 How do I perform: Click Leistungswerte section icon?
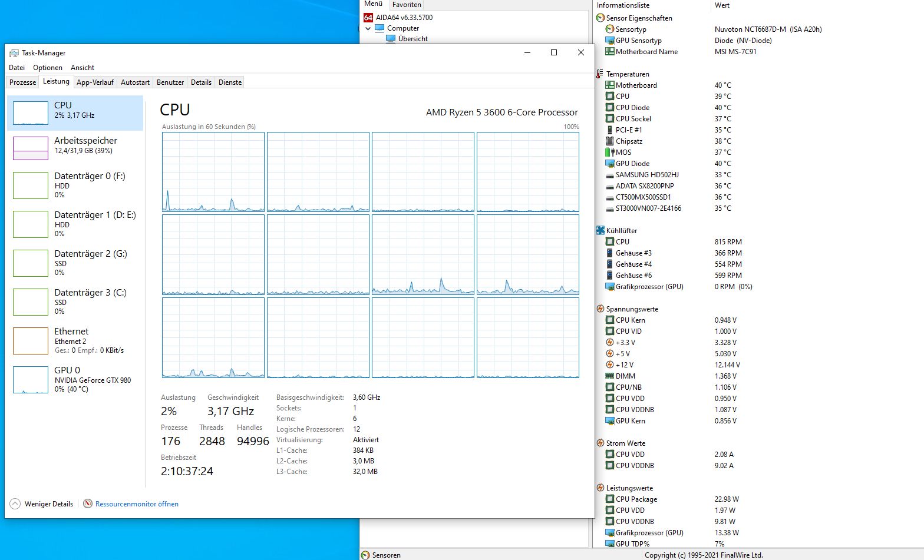click(600, 488)
